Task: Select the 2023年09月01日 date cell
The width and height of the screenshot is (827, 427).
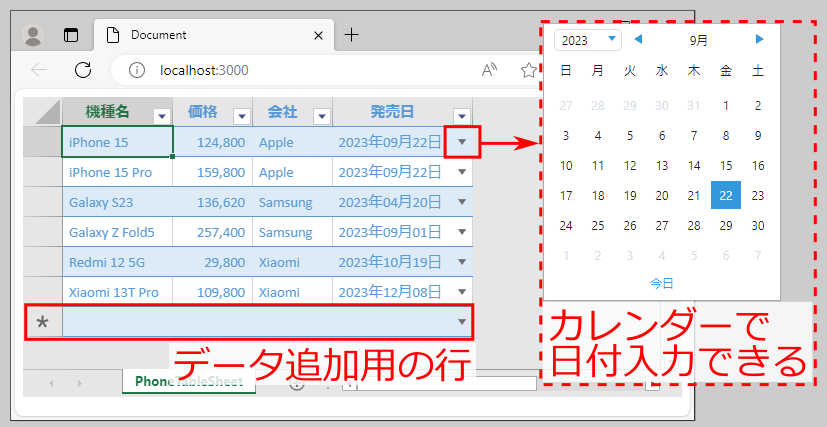Action: point(402,232)
